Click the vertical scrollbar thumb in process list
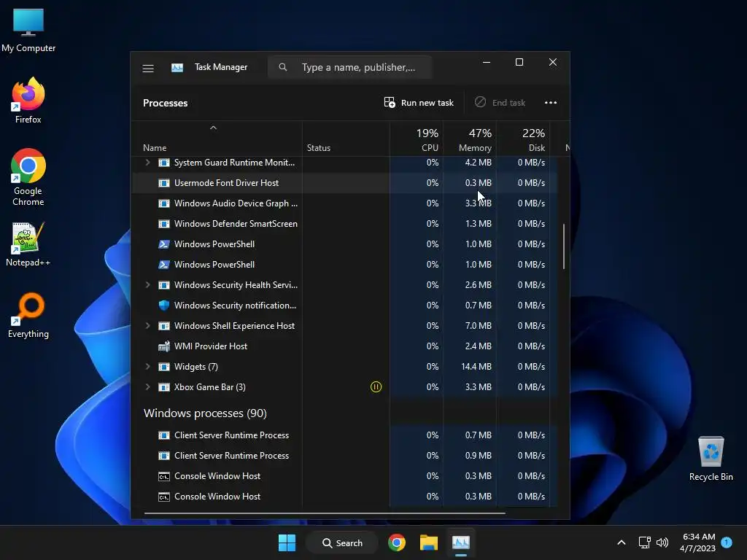The height and width of the screenshot is (560, 747). (x=564, y=246)
